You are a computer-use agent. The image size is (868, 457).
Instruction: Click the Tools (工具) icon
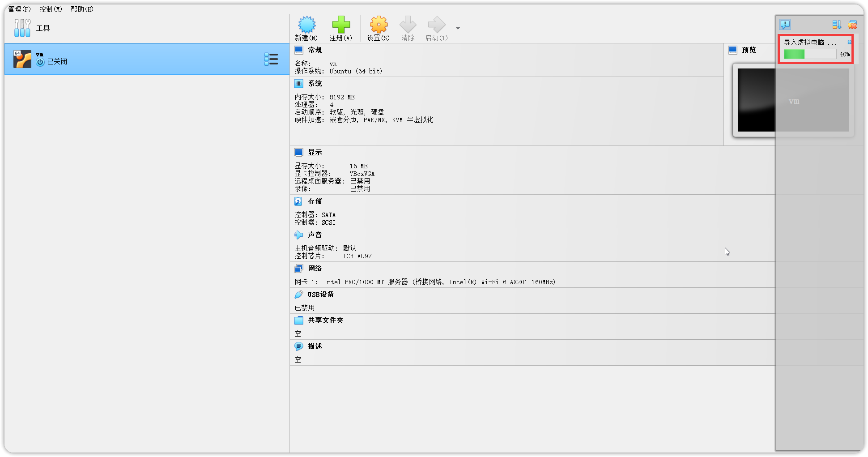22,28
